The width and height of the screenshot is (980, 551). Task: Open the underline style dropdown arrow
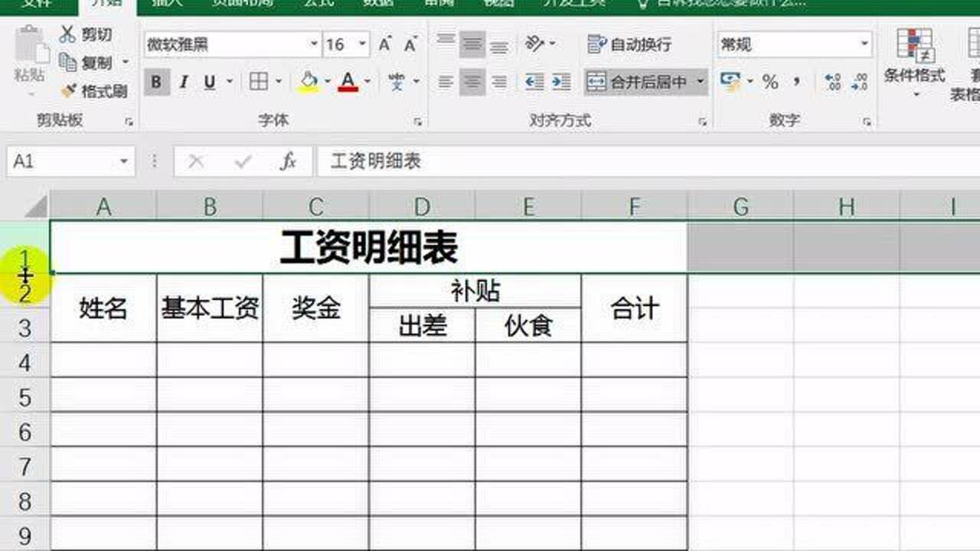(229, 81)
